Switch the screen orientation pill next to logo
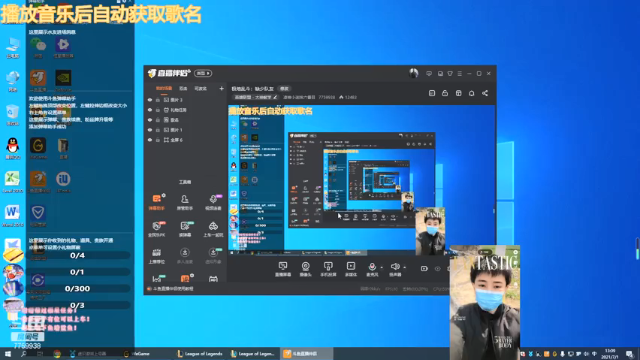This screenshot has height=360, width=640. (x=203, y=73)
